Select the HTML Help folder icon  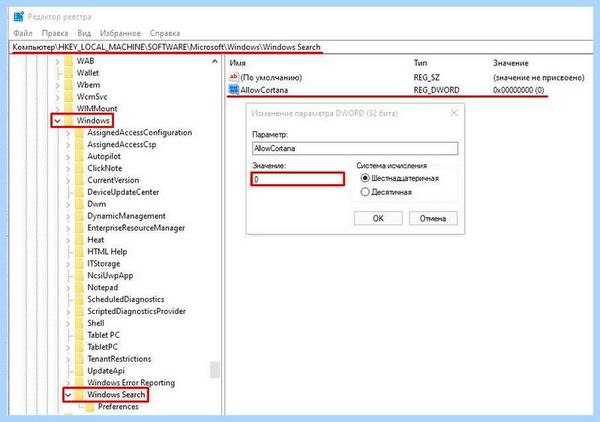(x=79, y=251)
